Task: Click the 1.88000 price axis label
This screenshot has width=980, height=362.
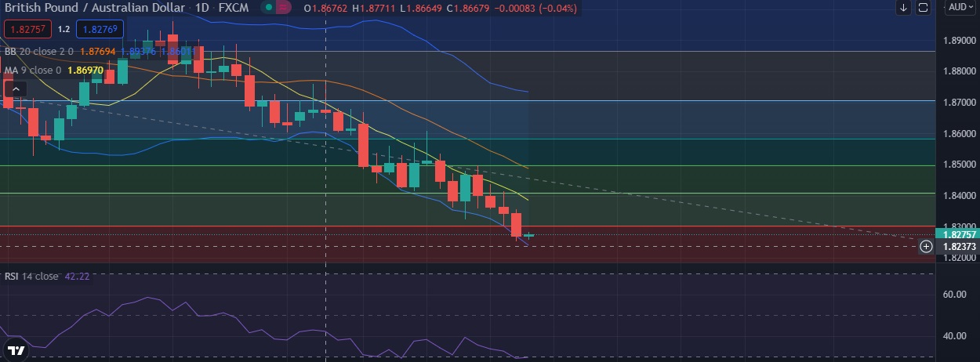Action: tap(959, 71)
